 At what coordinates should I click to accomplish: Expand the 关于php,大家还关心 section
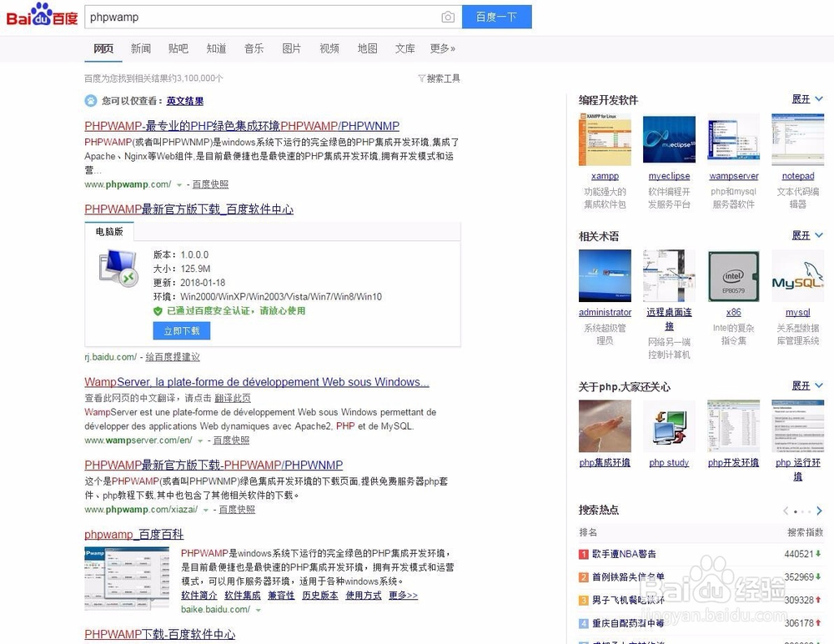[806, 385]
